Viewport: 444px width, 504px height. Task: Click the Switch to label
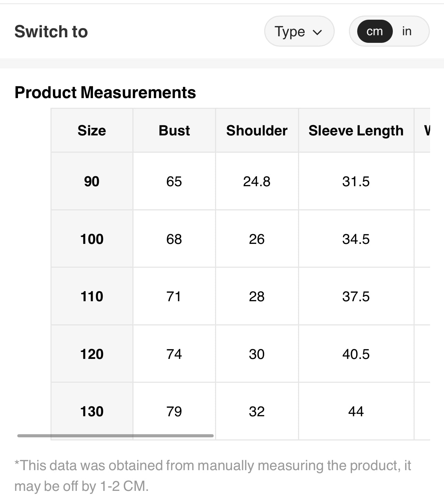[x=51, y=31]
